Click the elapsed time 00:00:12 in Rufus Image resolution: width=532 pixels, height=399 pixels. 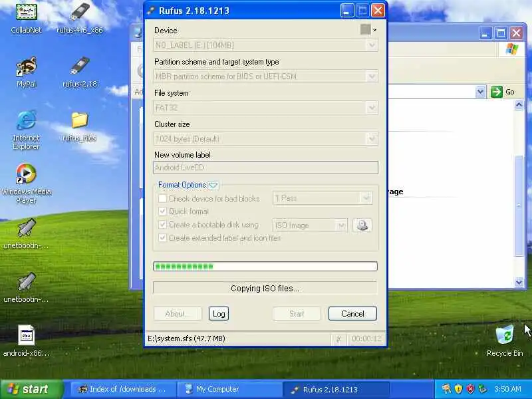[366, 338]
